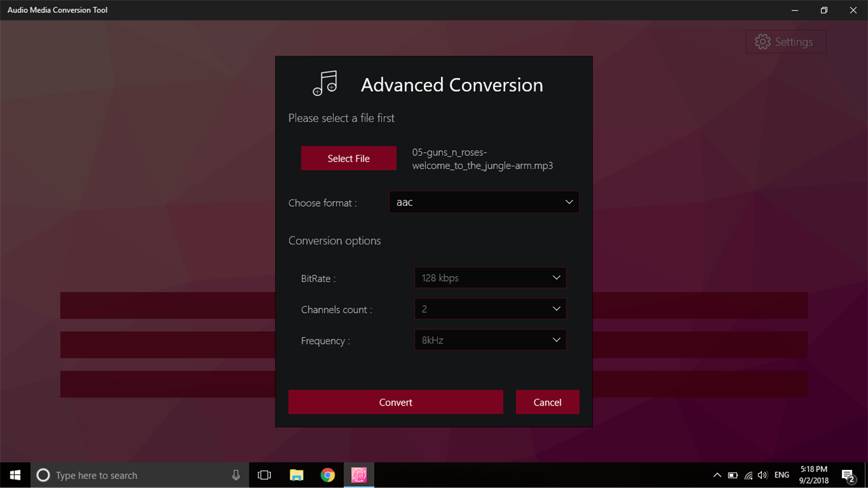The width and height of the screenshot is (868, 488).
Task: Expand the Frequency dropdown showing 8kHz
Action: (x=490, y=339)
